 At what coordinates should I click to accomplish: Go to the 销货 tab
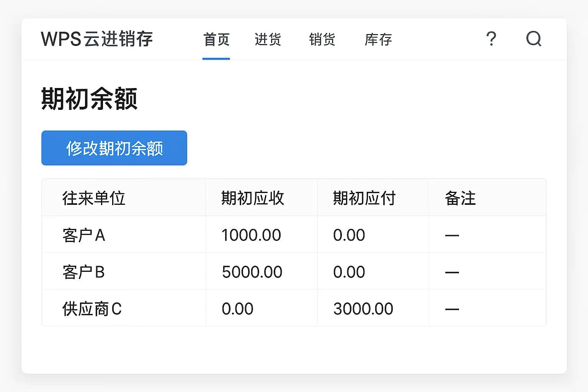322,39
